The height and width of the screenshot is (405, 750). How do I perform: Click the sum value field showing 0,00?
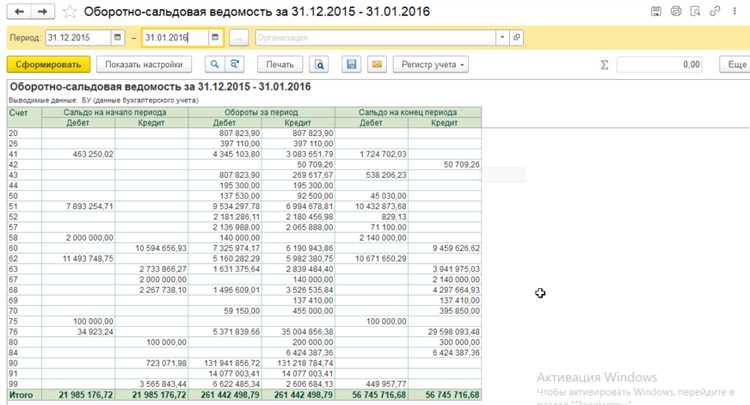660,65
